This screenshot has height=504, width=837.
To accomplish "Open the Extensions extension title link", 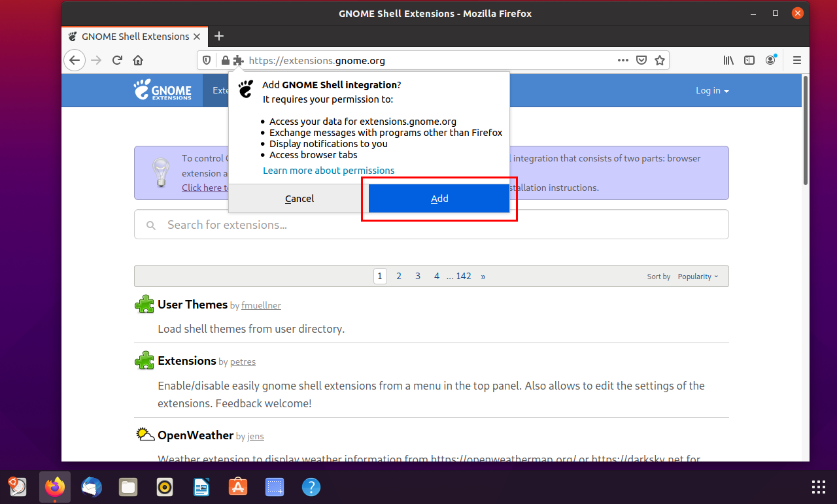I will tap(187, 361).
